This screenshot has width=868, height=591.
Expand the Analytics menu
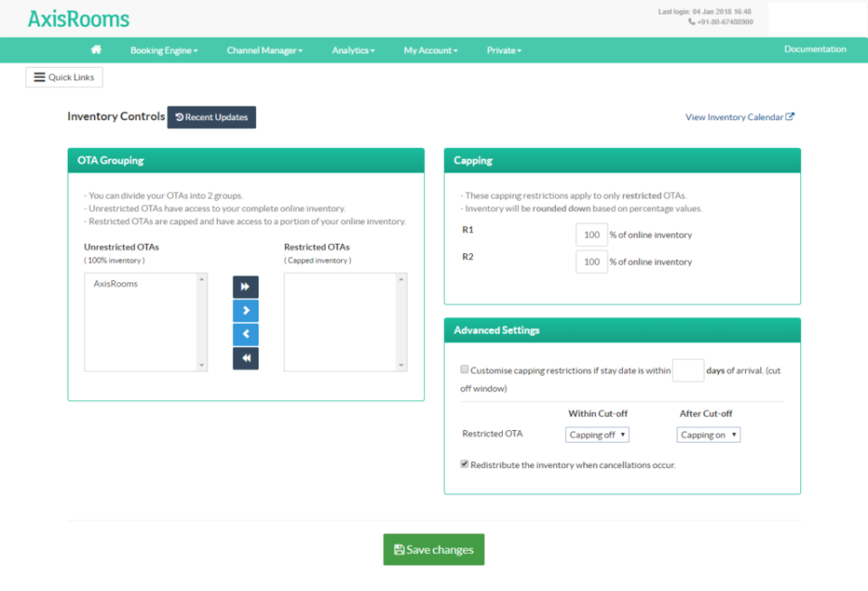[354, 51]
